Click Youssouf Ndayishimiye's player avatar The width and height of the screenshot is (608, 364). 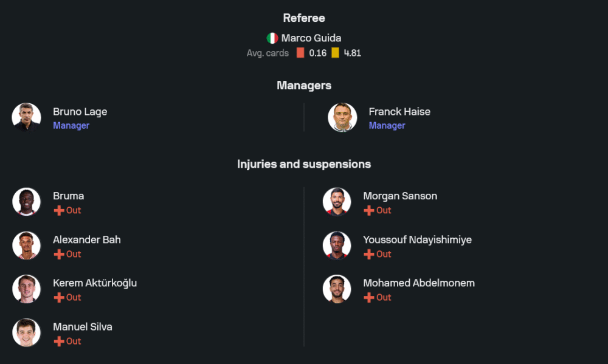tap(337, 246)
